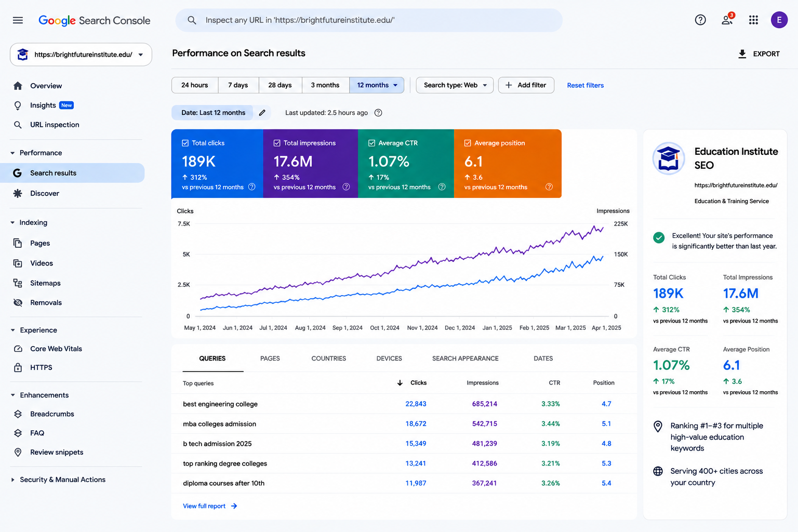The image size is (798, 532).
Task: Collapse the Enhancements sidebar section
Action: [x=12, y=395]
